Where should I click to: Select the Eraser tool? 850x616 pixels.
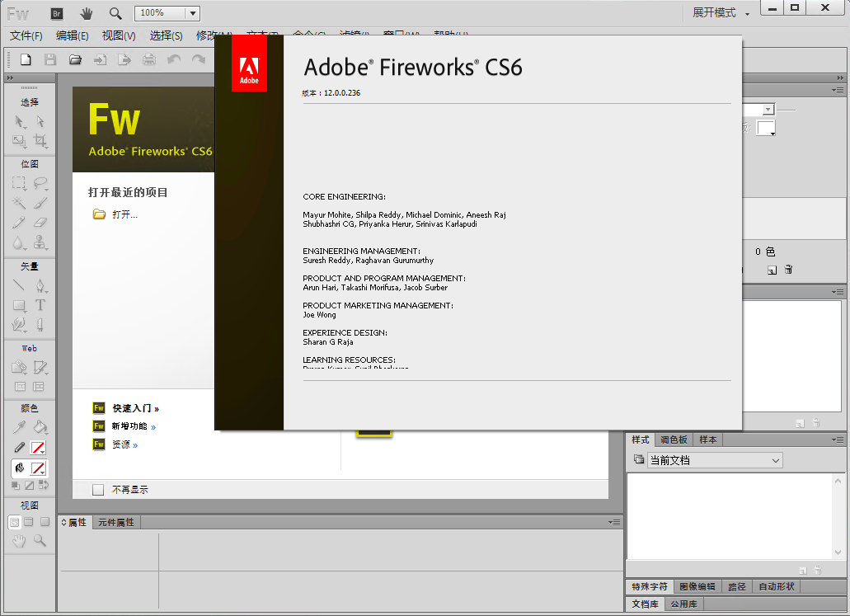coord(40,223)
